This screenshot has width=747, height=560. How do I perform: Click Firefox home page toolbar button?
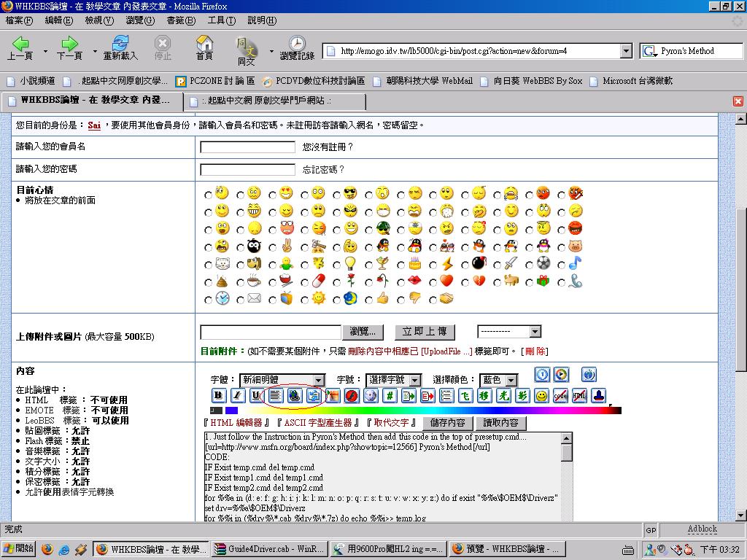coord(204,48)
